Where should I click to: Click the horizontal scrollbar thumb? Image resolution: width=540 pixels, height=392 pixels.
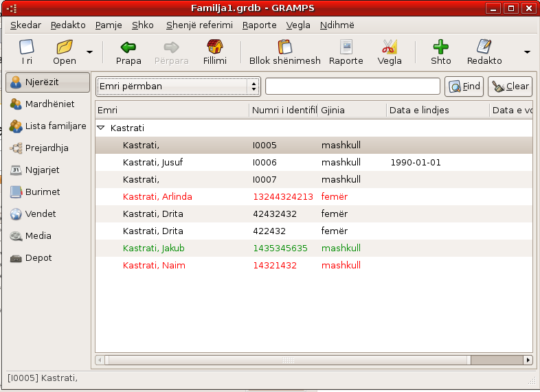pyautogui.click(x=288, y=360)
